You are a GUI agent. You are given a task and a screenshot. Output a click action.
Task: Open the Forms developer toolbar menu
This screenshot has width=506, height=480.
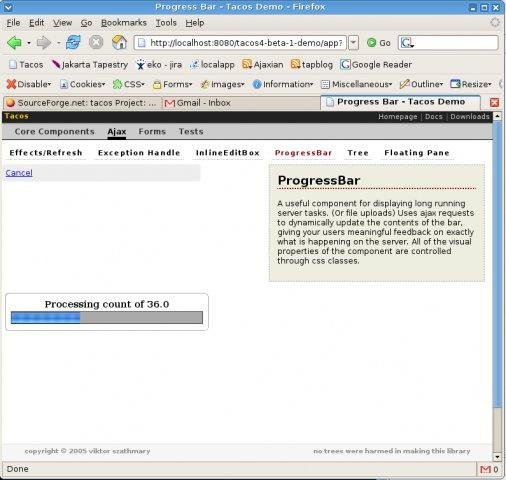click(172, 84)
